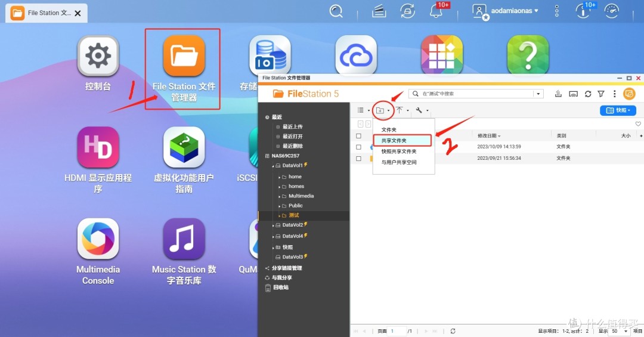
Task: Check the row dated 2023/10/09 14:13:59
Action: pyautogui.click(x=358, y=147)
